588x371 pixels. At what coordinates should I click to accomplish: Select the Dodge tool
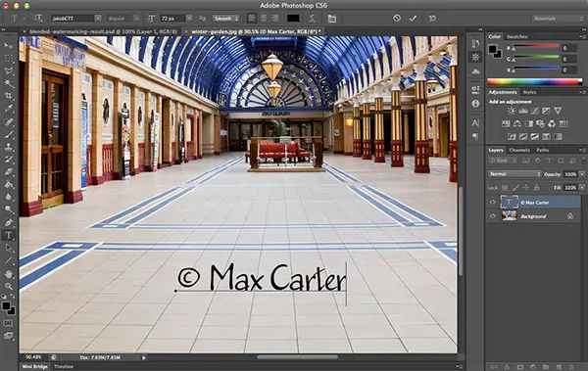(8, 209)
